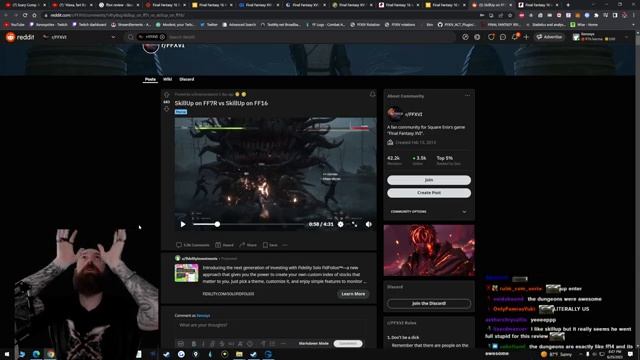
Task: Open the YouTube bookmark
Action: (x=14, y=24)
